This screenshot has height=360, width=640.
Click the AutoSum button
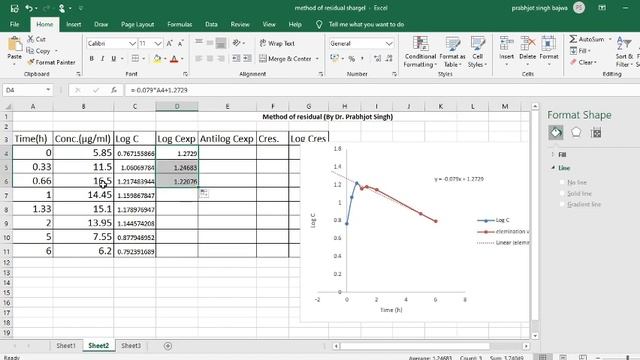pos(587,39)
